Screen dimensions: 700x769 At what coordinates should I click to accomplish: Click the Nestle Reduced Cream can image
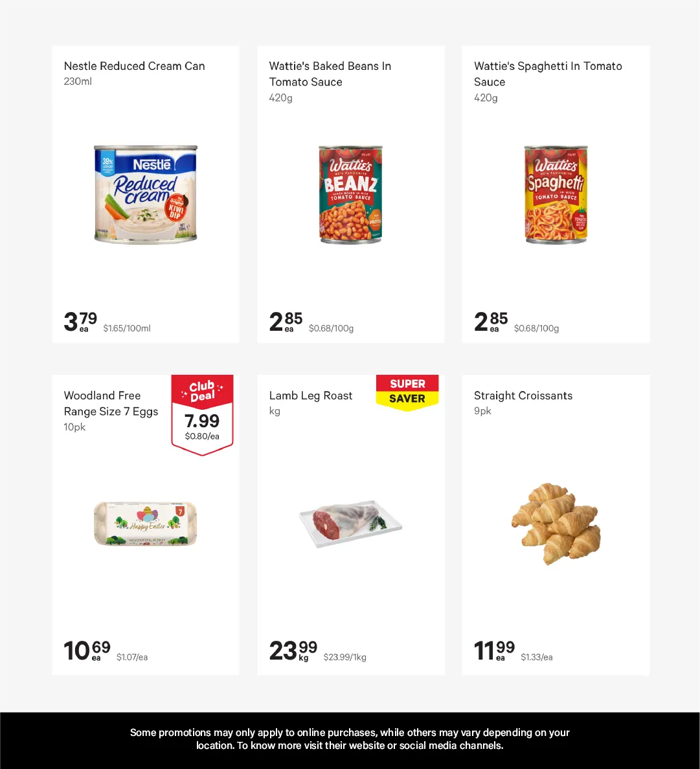(145, 194)
